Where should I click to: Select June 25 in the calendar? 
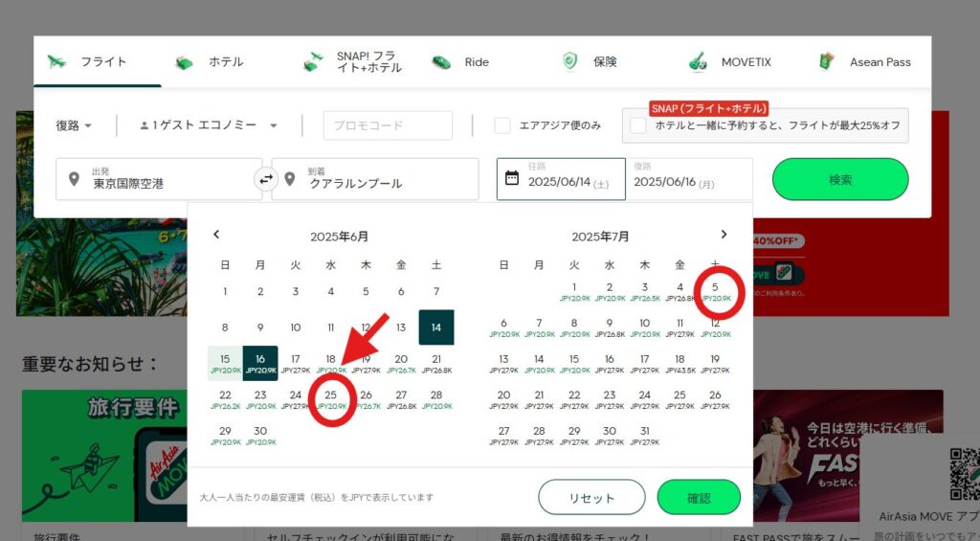pyautogui.click(x=330, y=399)
